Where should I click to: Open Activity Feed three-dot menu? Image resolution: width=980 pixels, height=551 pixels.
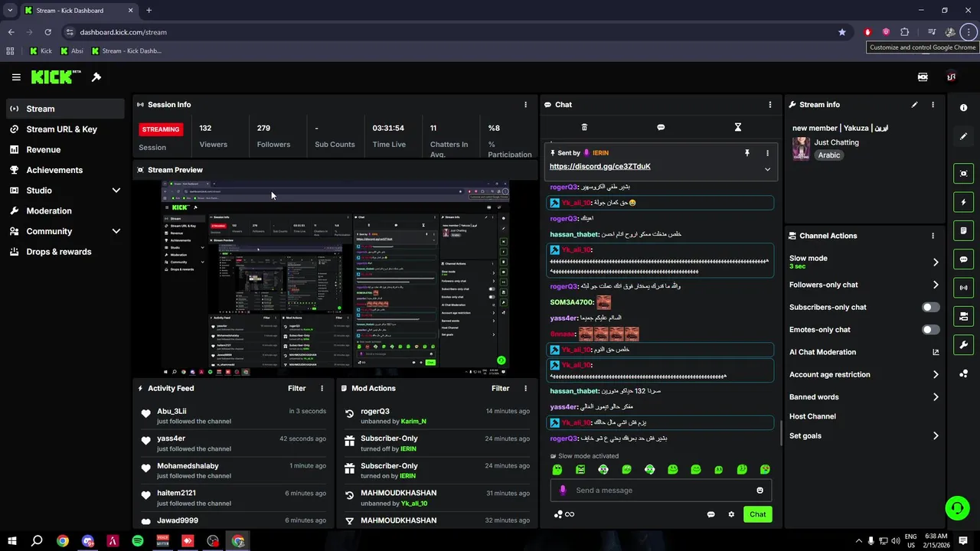[322, 388]
